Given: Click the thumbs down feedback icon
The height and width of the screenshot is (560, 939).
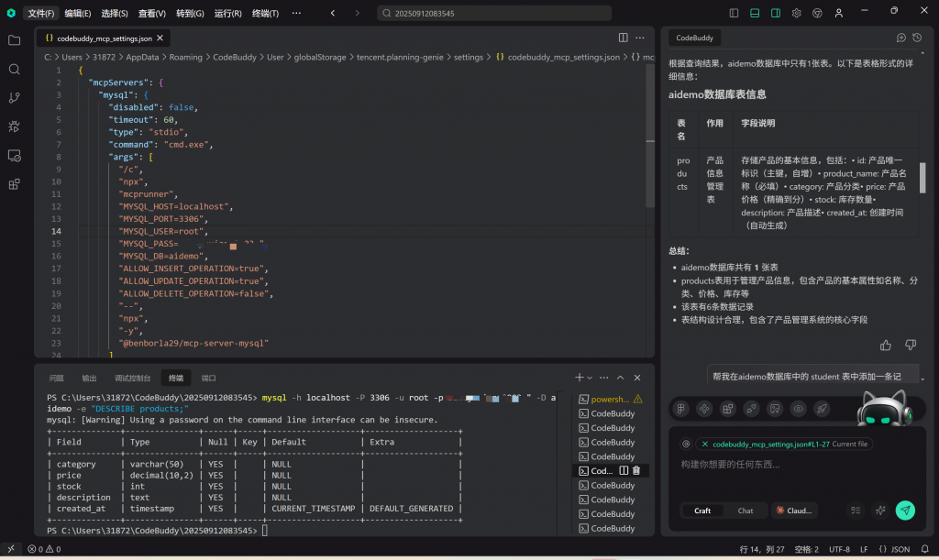Looking at the screenshot, I should (911, 345).
